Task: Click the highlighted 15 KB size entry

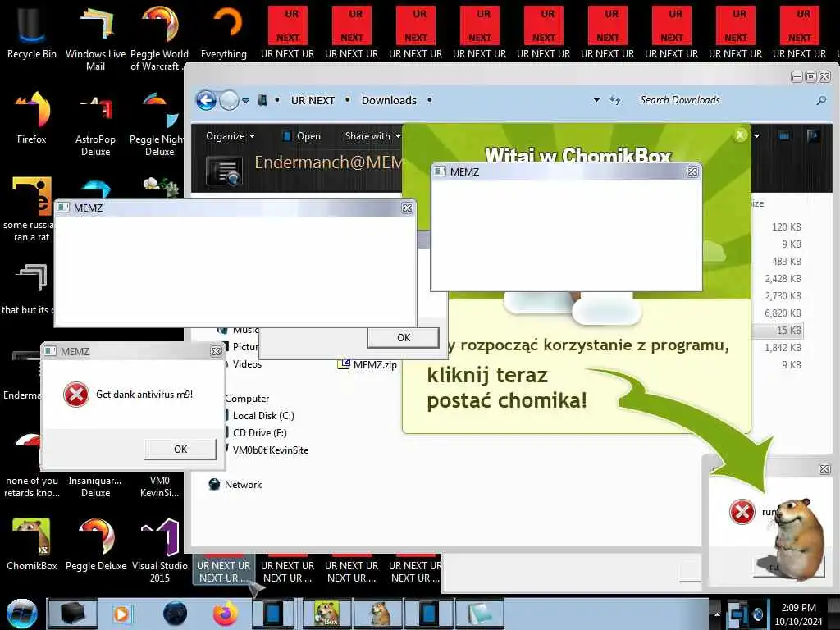Action: (788, 331)
